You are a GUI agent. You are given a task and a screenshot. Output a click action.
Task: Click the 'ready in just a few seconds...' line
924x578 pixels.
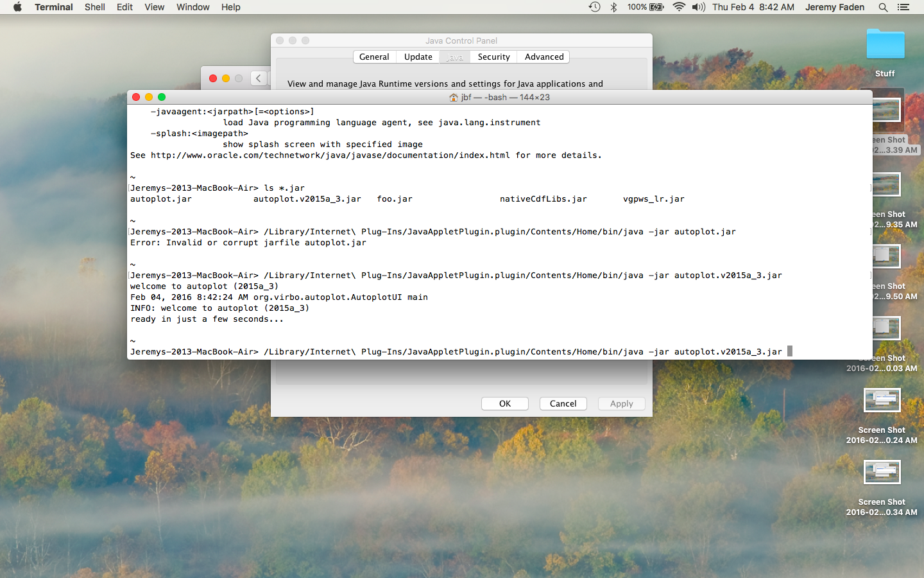click(207, 319)
